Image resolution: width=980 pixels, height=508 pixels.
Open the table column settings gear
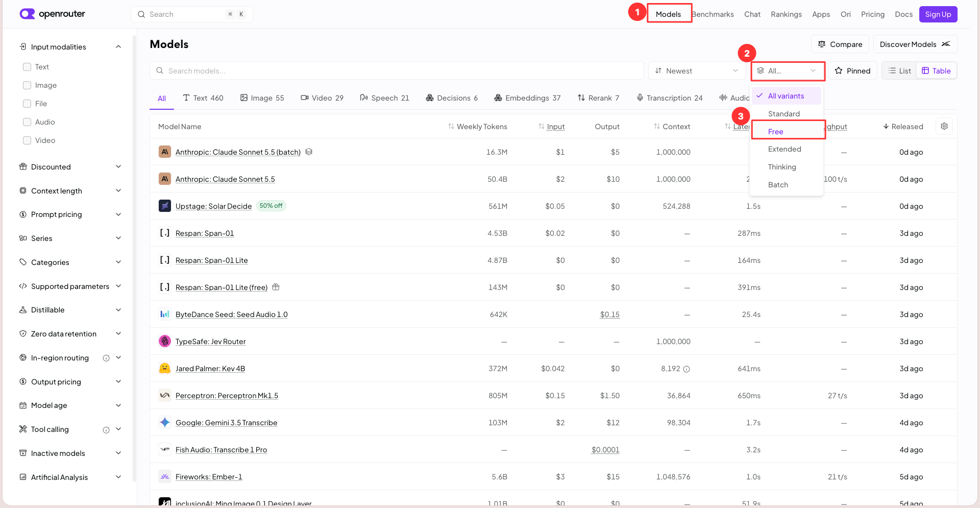pyautogui.click(x=944, y=126)
